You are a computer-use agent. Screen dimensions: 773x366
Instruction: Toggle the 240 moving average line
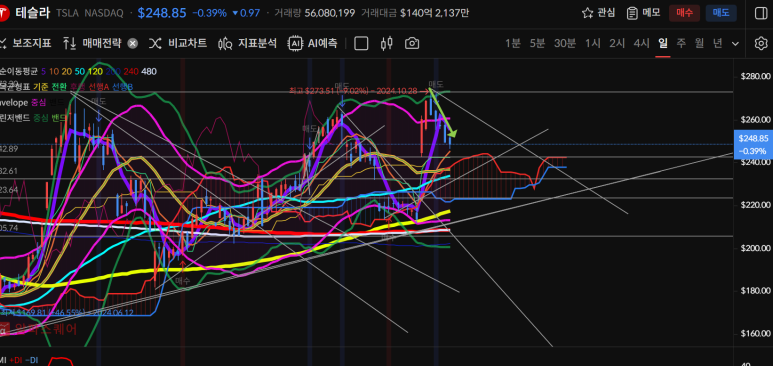pos(131,72)
